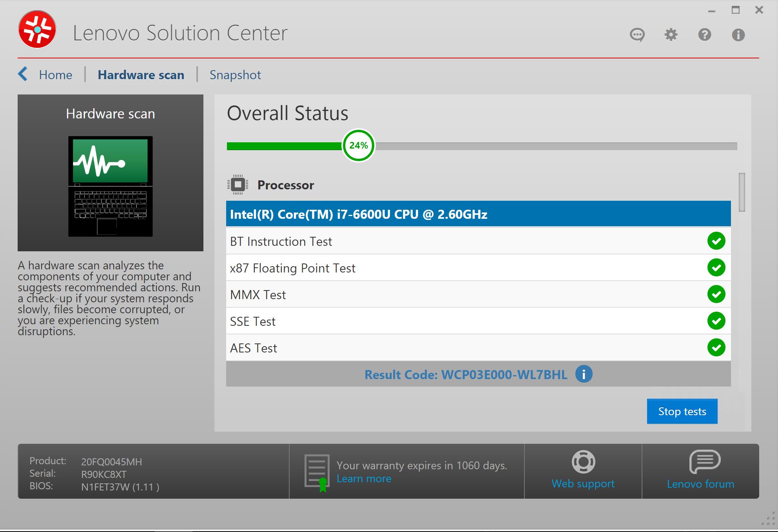
Task: Click the Web support lifebuoy icon
Action: [583, 462]
